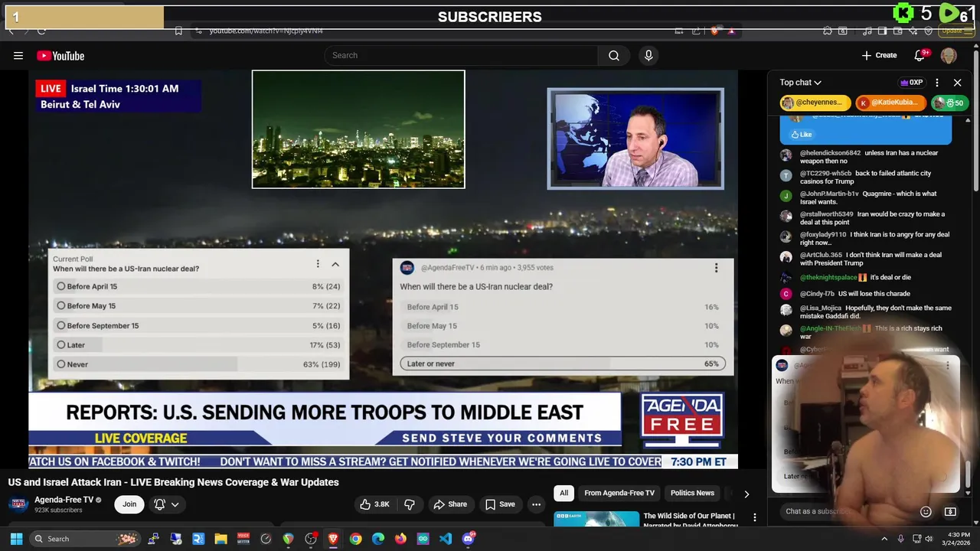
Task: Start voice search with the microphone icon
Action: click(648, 55)
